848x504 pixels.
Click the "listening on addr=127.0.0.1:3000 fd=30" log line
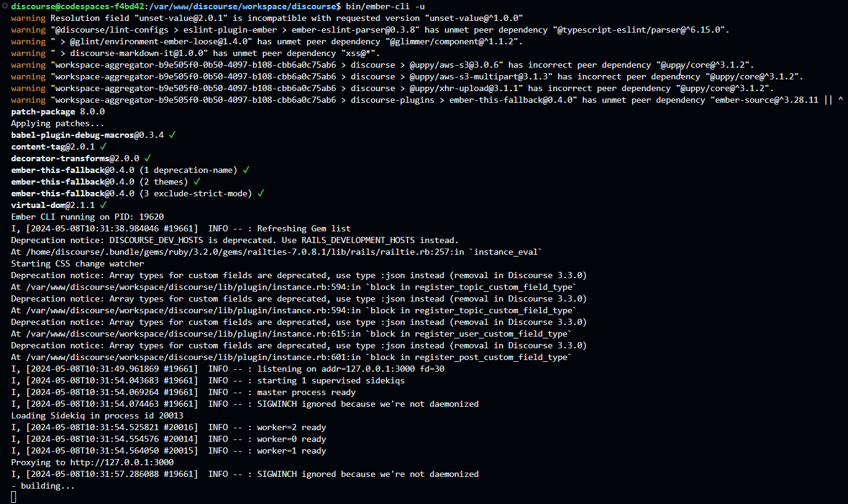(x=228, y=369)
